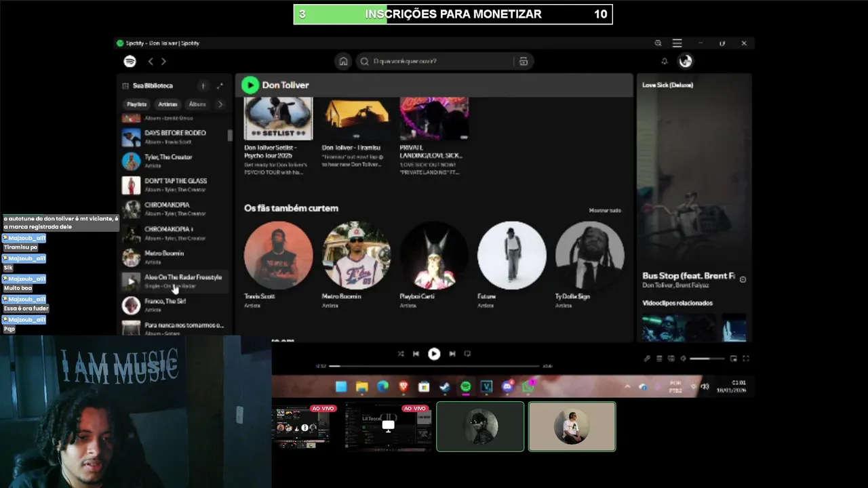The image size is (868, 488).
Task: Enter fullscreen with the expand icon
Action: tap(746, 359)
